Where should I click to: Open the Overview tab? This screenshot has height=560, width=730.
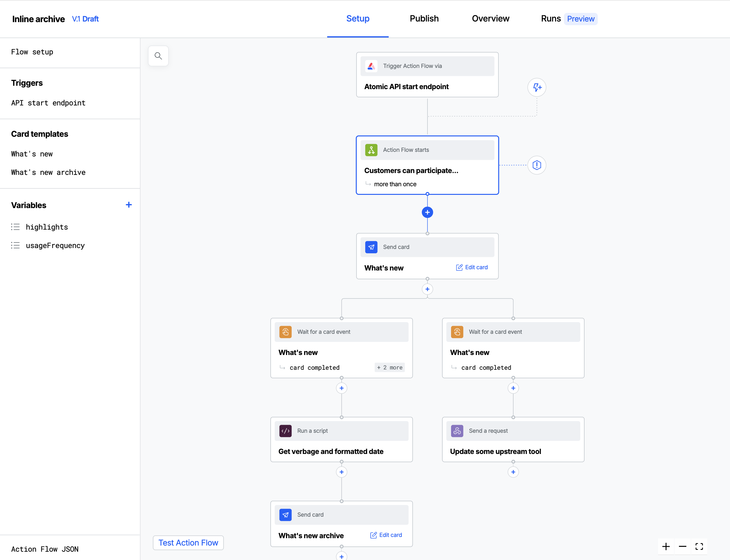coord(490,19)
